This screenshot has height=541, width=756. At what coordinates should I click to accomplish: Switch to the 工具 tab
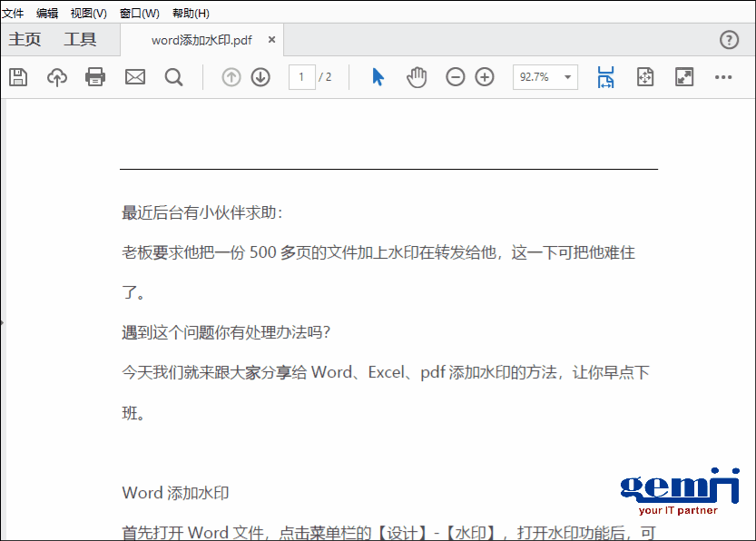(x=80, y=39)
